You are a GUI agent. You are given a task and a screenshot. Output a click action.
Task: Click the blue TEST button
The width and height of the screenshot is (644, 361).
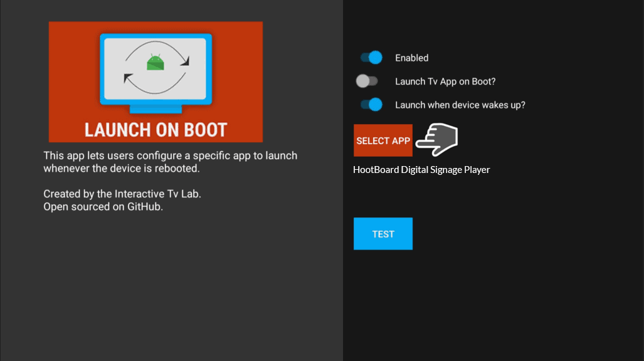point(383,234)
